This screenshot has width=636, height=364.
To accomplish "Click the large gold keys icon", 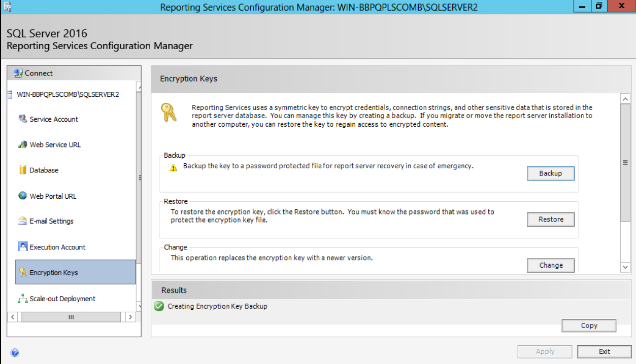I will point(169,112).
